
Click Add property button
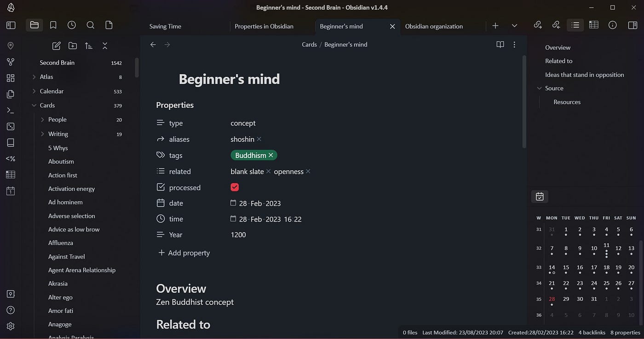point(184,253)
